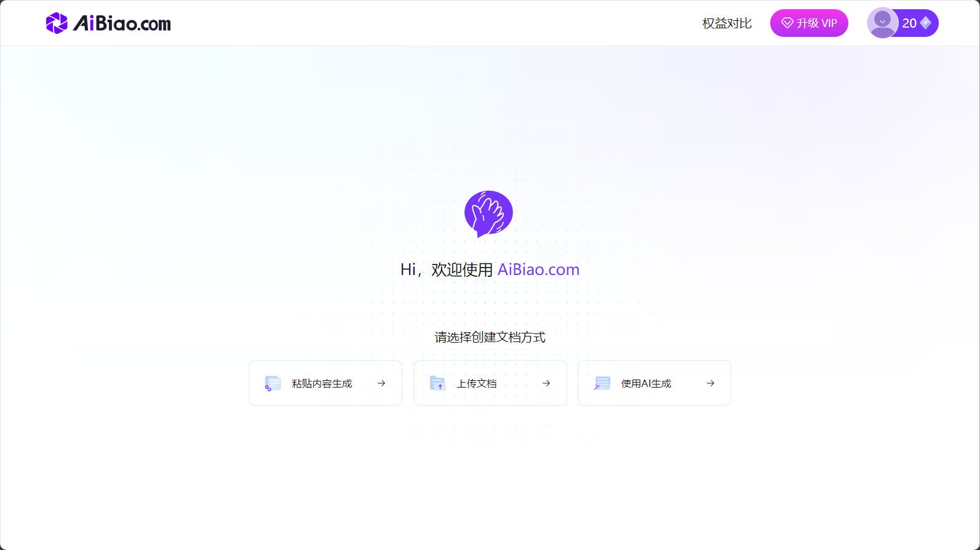
Task: Click the AiBiao.com link in the welcome text
Action: pos(538,269)
